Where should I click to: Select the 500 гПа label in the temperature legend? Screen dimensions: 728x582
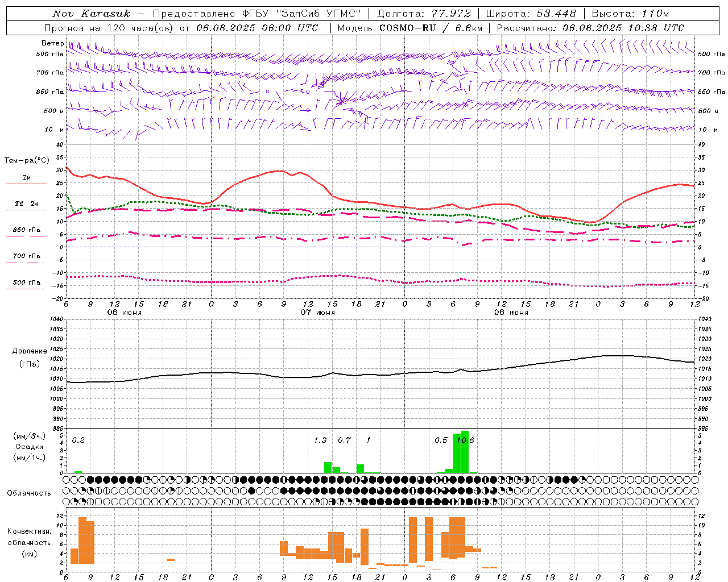point(27,282)
